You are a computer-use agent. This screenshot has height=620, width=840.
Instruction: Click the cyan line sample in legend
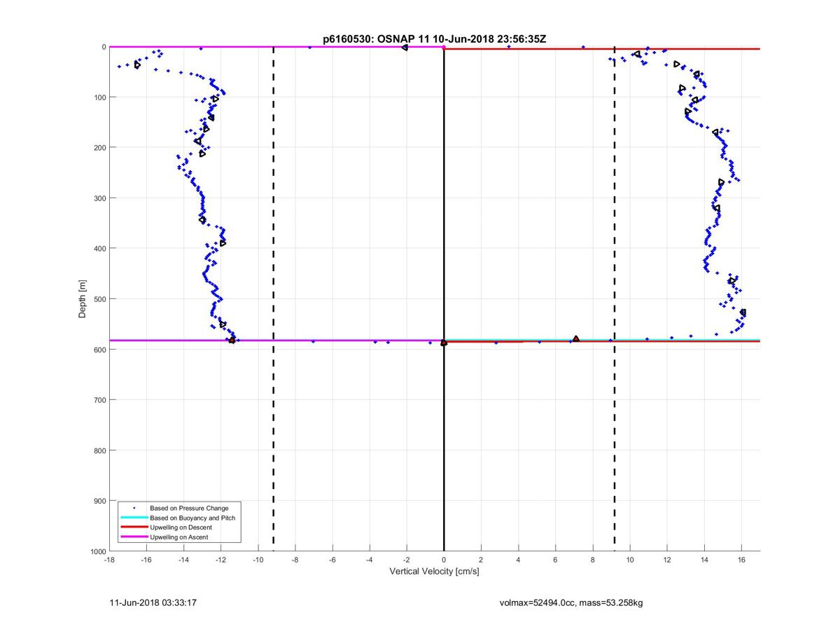(134, 518)
